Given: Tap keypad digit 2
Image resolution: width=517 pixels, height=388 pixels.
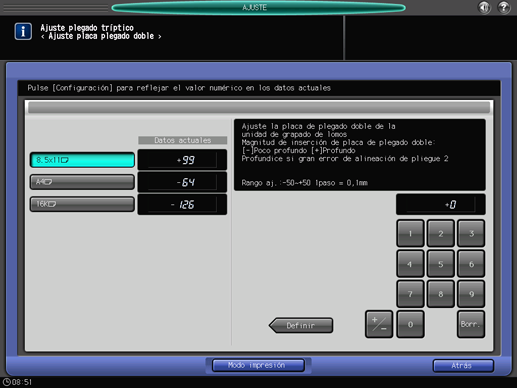Looking at the screenshot, I should point(441,233).
